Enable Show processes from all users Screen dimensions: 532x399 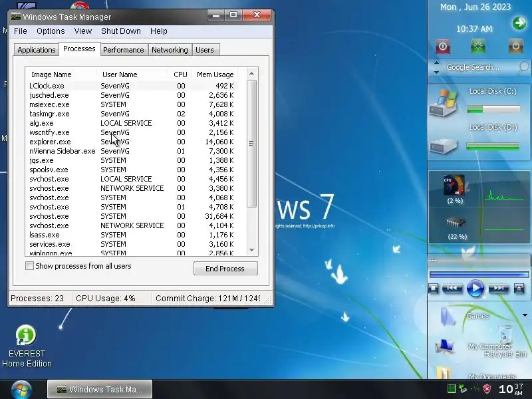(x=29, y=265)
